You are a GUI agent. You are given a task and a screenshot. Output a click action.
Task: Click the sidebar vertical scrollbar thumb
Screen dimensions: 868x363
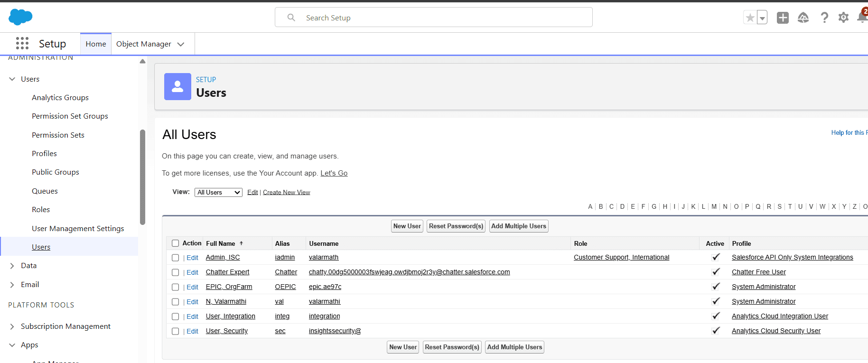pos(142,177)
